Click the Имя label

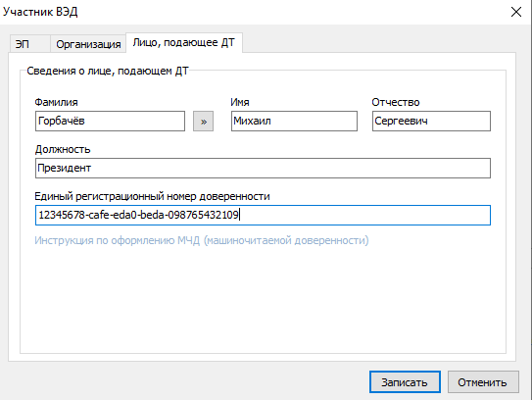click(x=240, y=102)
